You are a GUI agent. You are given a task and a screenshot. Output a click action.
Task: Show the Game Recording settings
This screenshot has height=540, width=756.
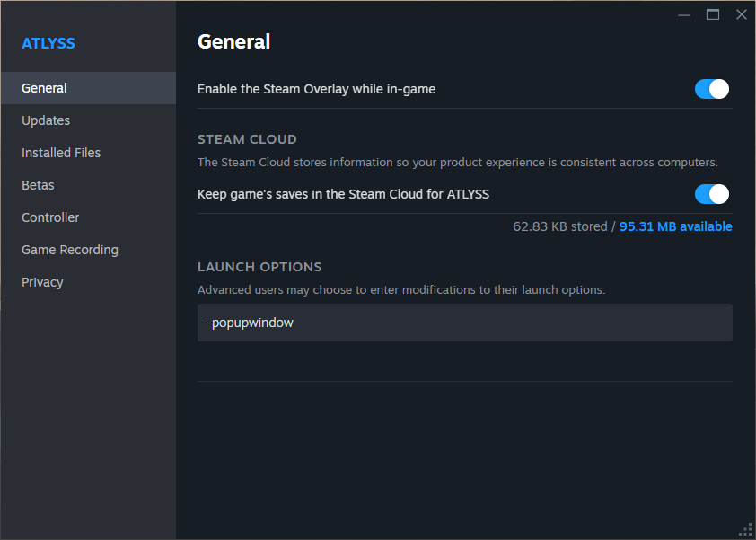pos(70,250)
